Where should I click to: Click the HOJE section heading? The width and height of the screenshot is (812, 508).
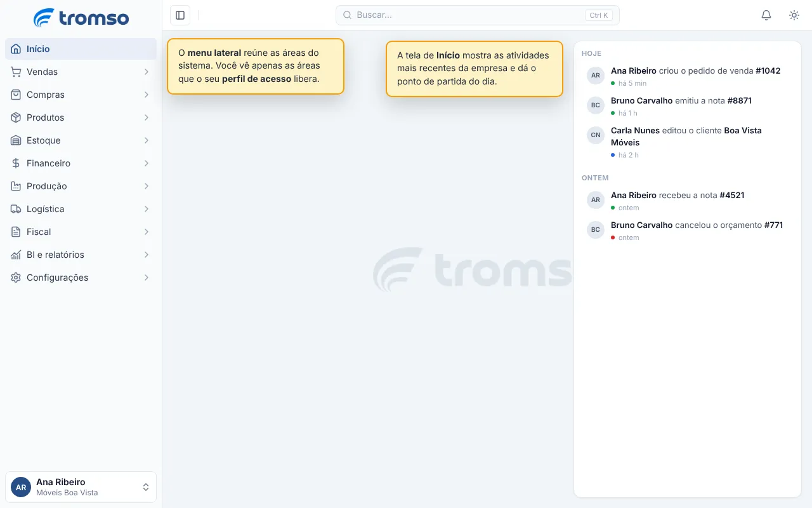(591, 53)
